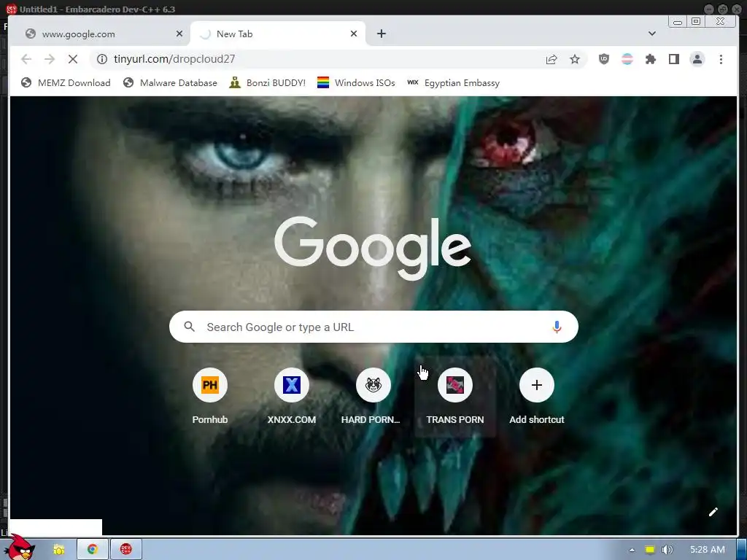747x560 pixels.
Task: Bookmark this tab with the star icon
Action: (575, 59)
